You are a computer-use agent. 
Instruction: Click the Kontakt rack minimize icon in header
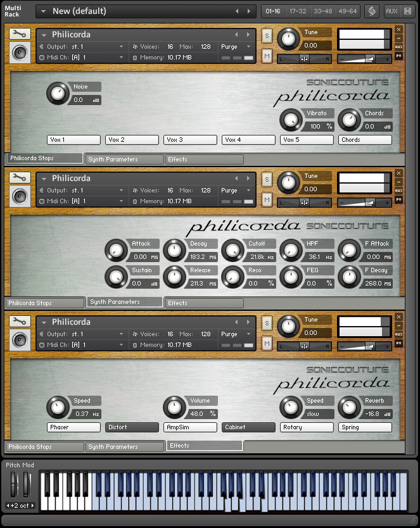[x=407, y=11]
